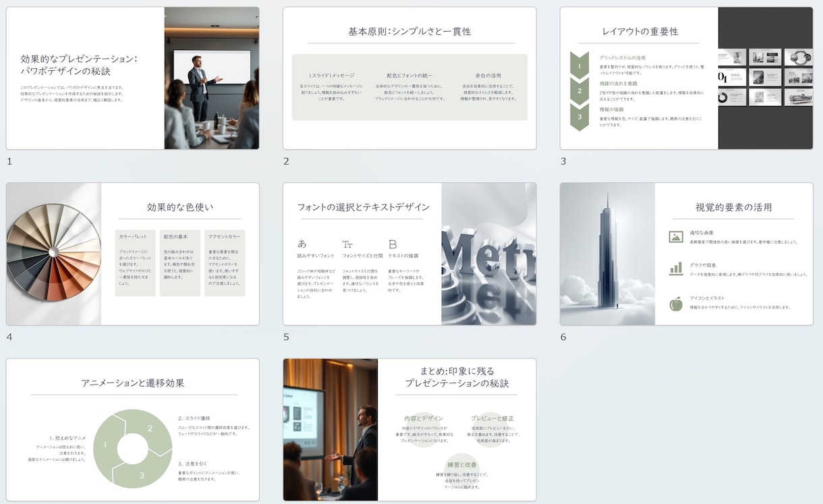Click slide number 1 label
Image resolution: width=823 pixels, height=504 pixels.
[x=9, y=161]
